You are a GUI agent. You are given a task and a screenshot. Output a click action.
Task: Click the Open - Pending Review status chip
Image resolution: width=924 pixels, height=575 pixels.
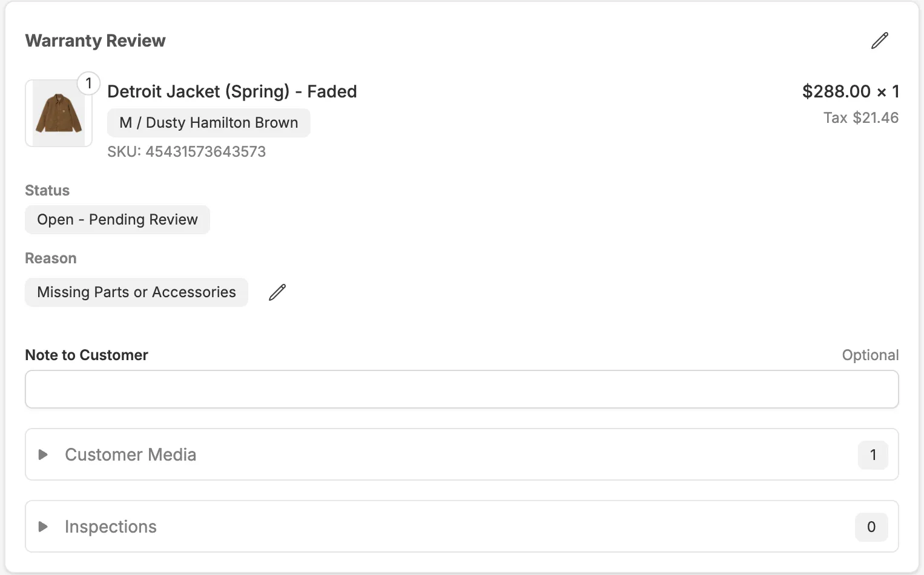[x=117, y=220]
